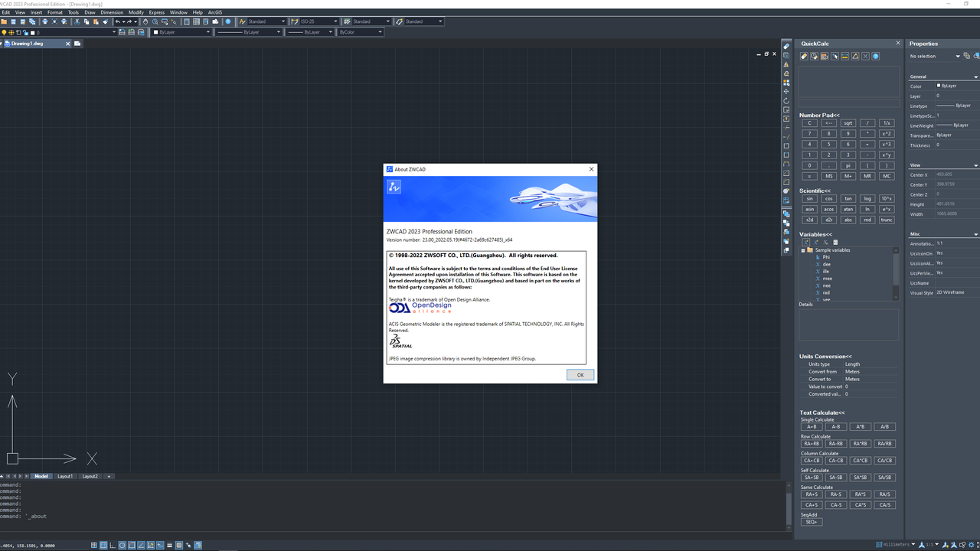This screenshot has width=980, height=551.
Task: Select the Erase tool in Modify toolbar
Action: [x=786, y=47]
